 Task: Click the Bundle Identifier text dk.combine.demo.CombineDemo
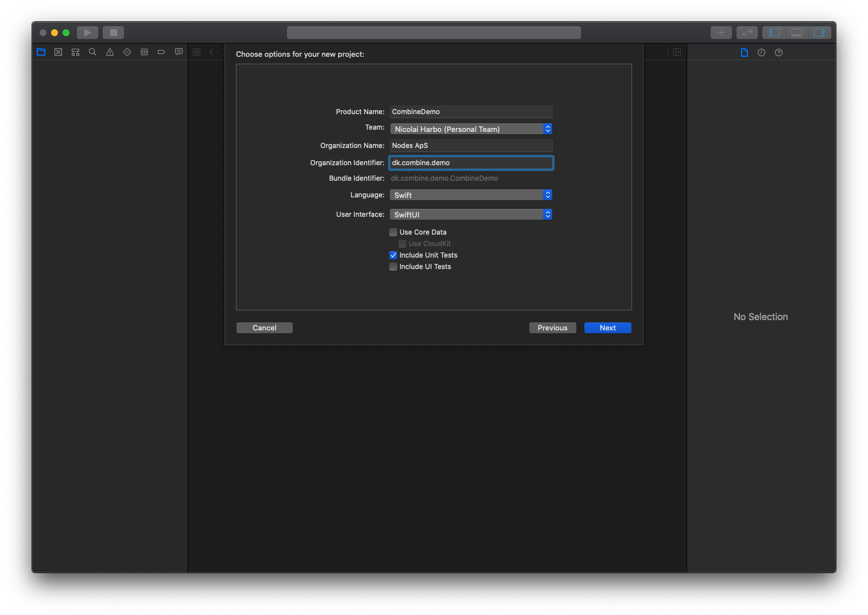coord(444,178)
